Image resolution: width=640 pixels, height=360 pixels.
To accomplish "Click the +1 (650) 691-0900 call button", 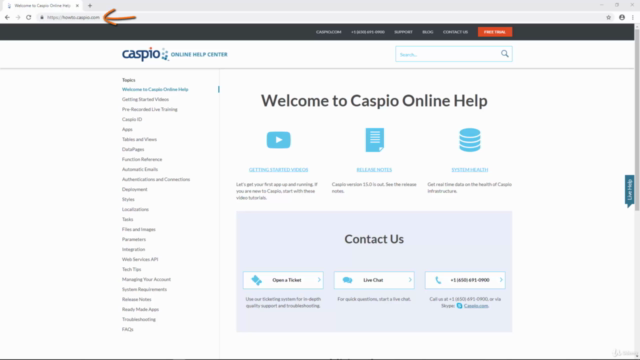I will [465, 280].
